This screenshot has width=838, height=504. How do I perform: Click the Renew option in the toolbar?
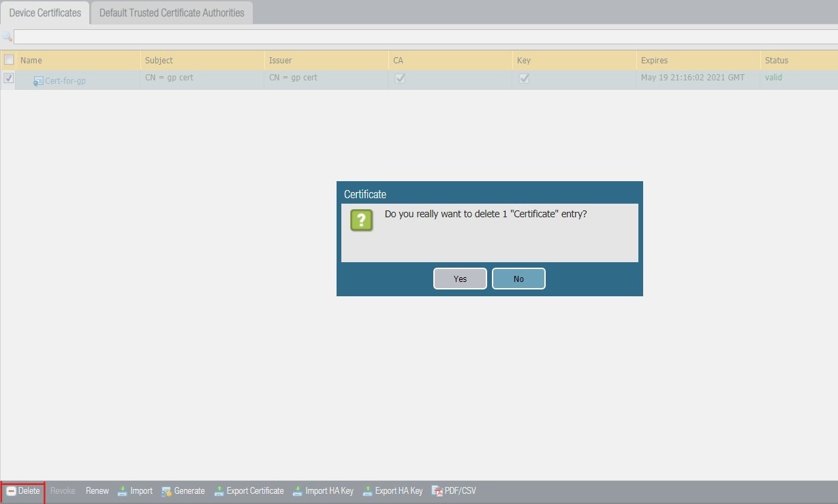point(97,490)
